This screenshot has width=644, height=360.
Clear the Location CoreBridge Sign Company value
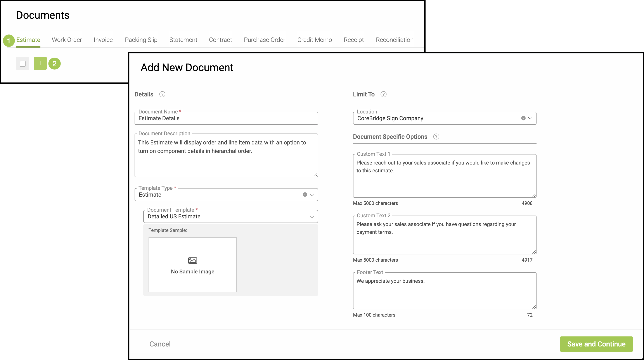click(x=523, y=118)
